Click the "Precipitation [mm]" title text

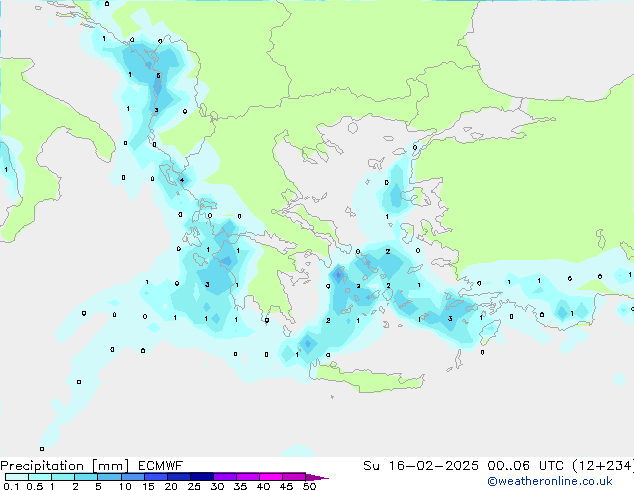click(x=64, y=466)
